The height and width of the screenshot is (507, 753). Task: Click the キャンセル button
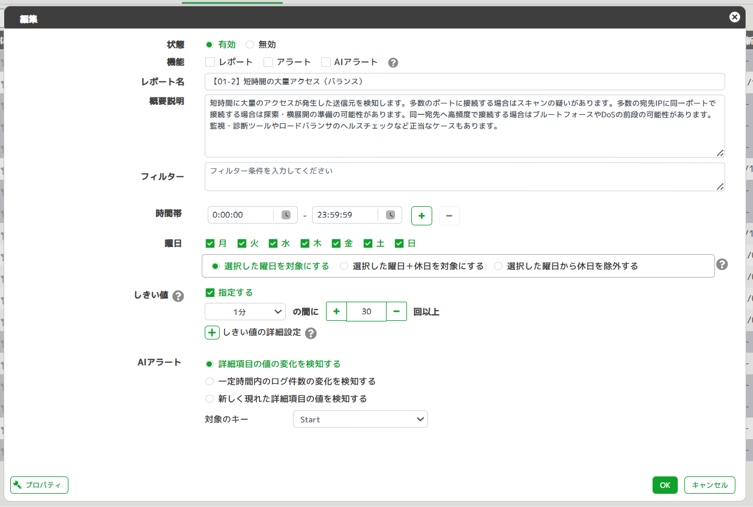pos(709,485)
